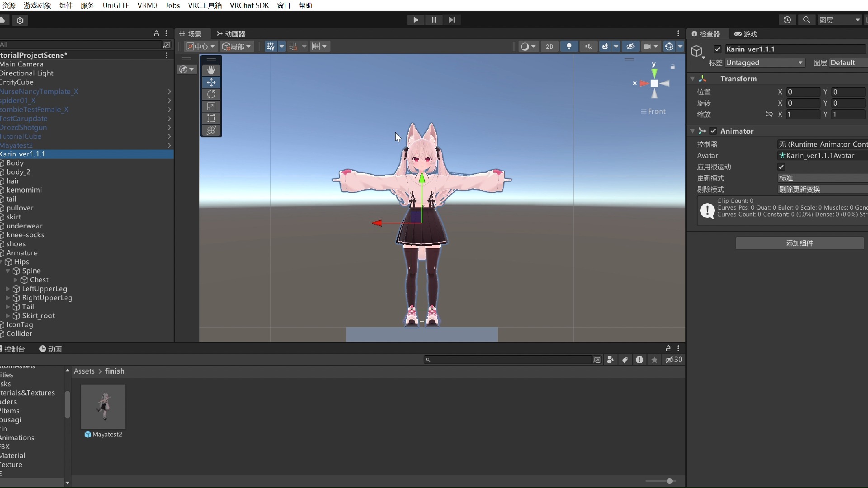
Task: Expand the NurseNancyTemplate_X prefab arrow
Action: click(169, 91)
